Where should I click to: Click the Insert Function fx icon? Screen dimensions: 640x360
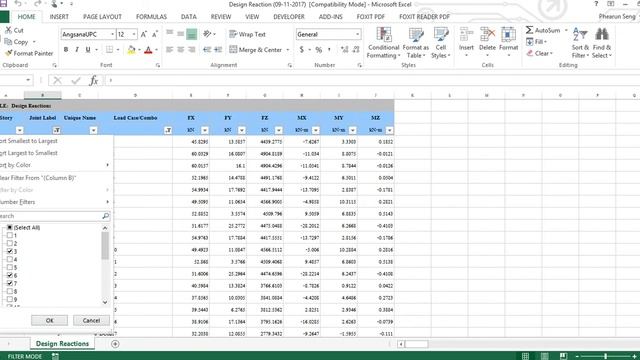[x=93, y=80]
